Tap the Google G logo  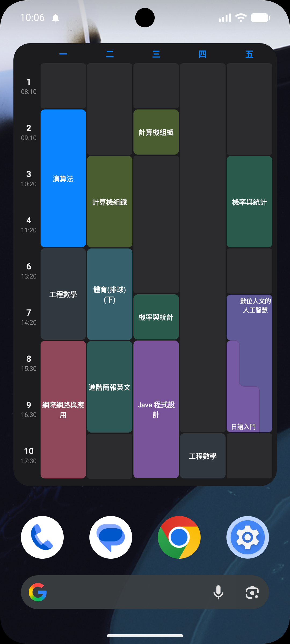[x=38, y=592]
